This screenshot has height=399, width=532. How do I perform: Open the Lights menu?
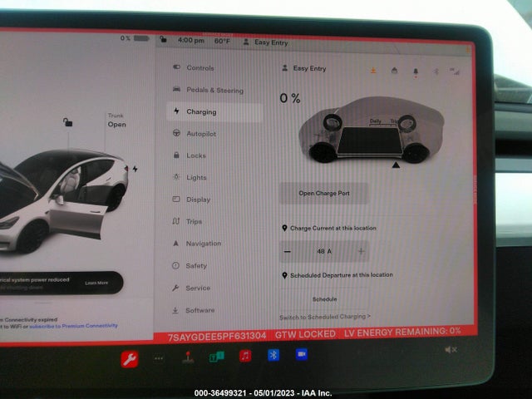click(190, 177)
